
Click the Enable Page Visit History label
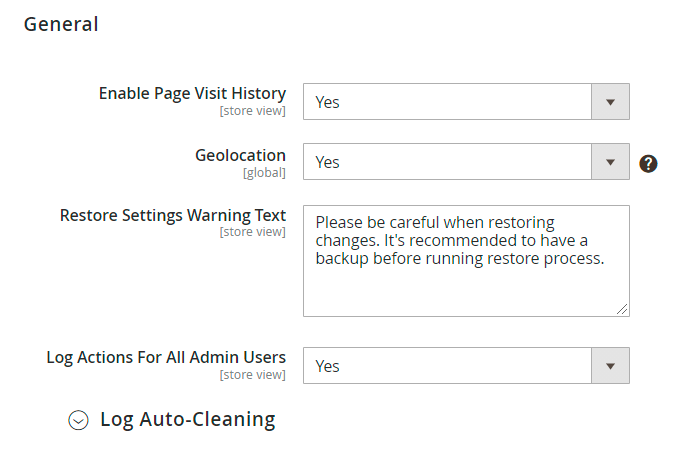click(x=192, y=93)
